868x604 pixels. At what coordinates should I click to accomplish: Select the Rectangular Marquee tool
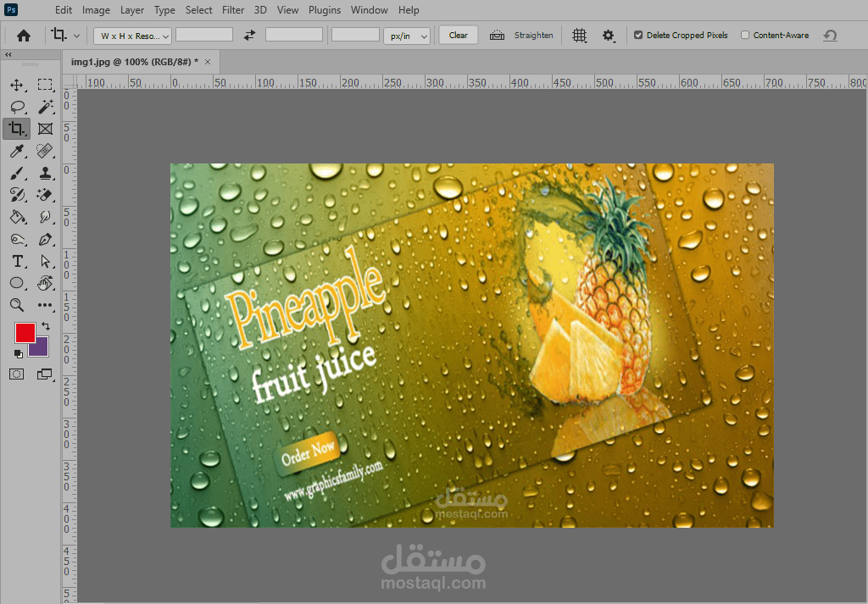point(45,85)
